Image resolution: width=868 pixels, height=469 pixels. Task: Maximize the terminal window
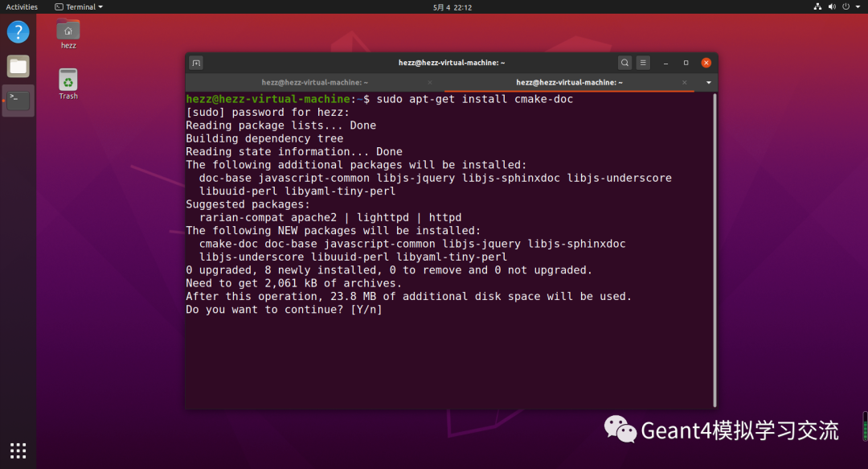coord(686,63)
